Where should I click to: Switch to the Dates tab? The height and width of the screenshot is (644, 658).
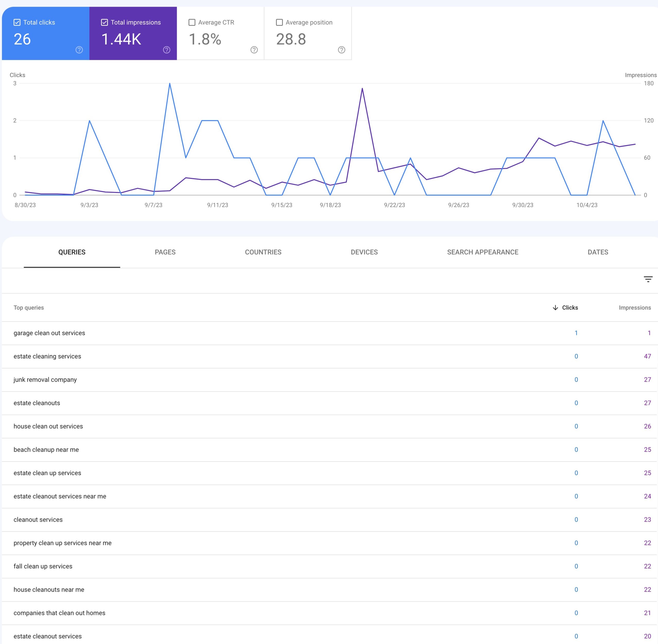coord(597,252)
